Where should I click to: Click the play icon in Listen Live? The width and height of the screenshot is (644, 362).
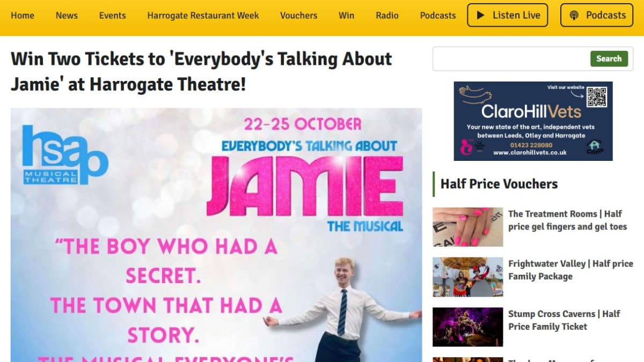[481, 15]
